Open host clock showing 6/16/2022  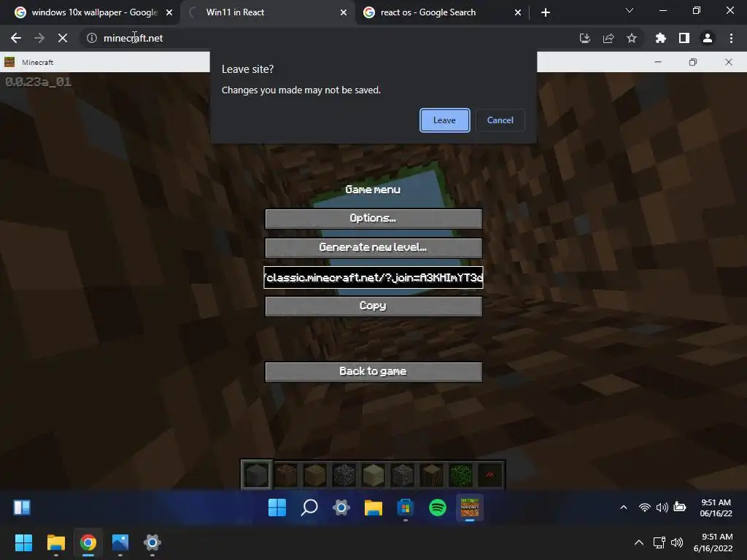tap(713, 542)
